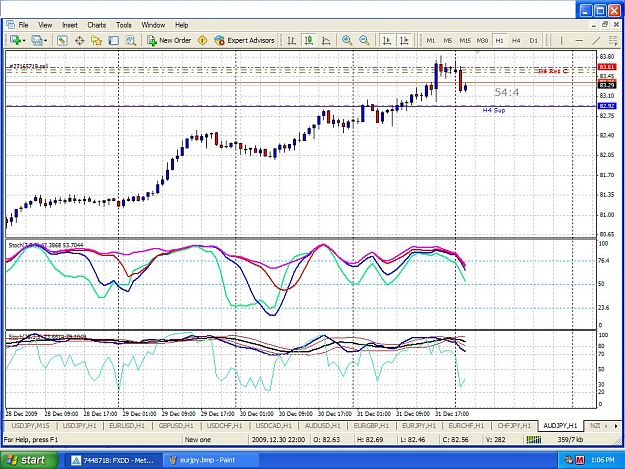Click the Windows start button
This screenshot has height=469, width=625.
(x=29, y=460)
